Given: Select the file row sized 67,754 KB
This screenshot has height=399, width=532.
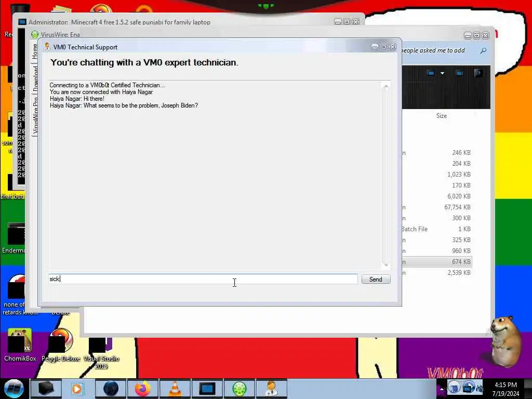Looking at the screenshot, I should point(436,207).
